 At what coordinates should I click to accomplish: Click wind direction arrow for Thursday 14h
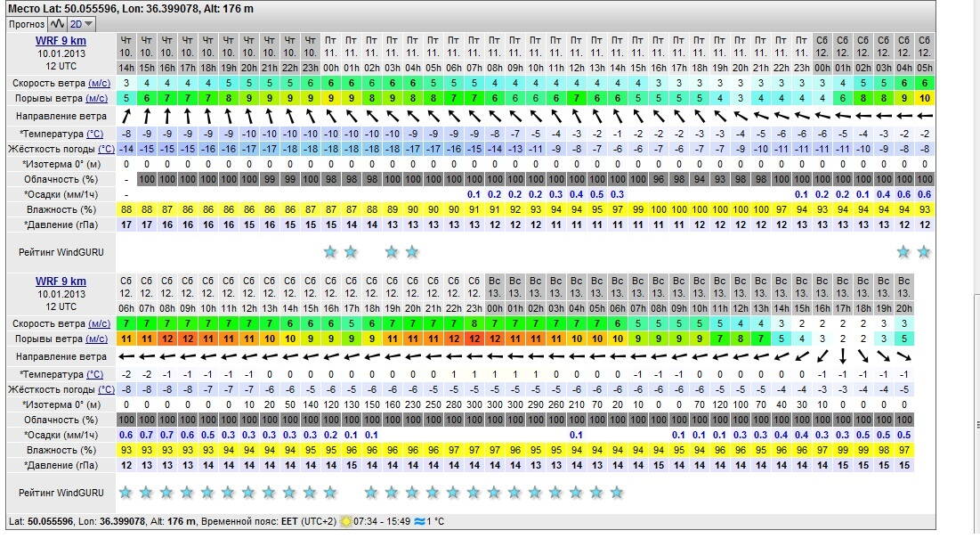click(x=126, y=116)
